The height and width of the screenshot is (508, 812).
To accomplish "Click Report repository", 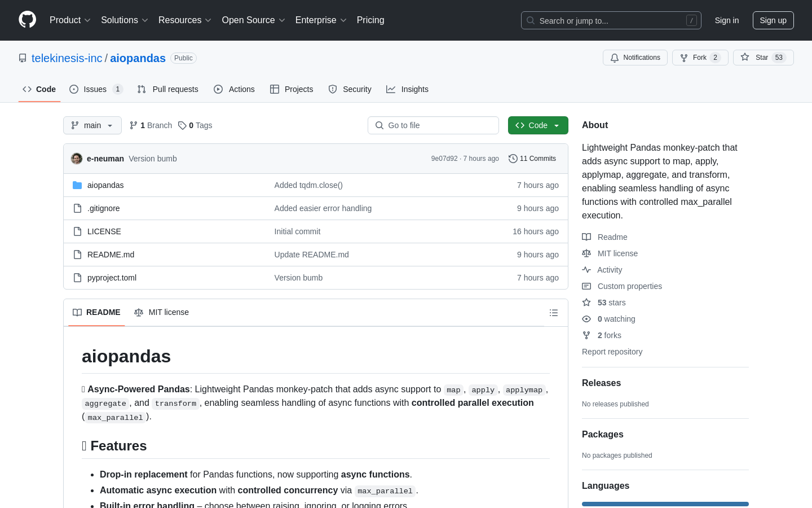I will (x=612, y=352).
